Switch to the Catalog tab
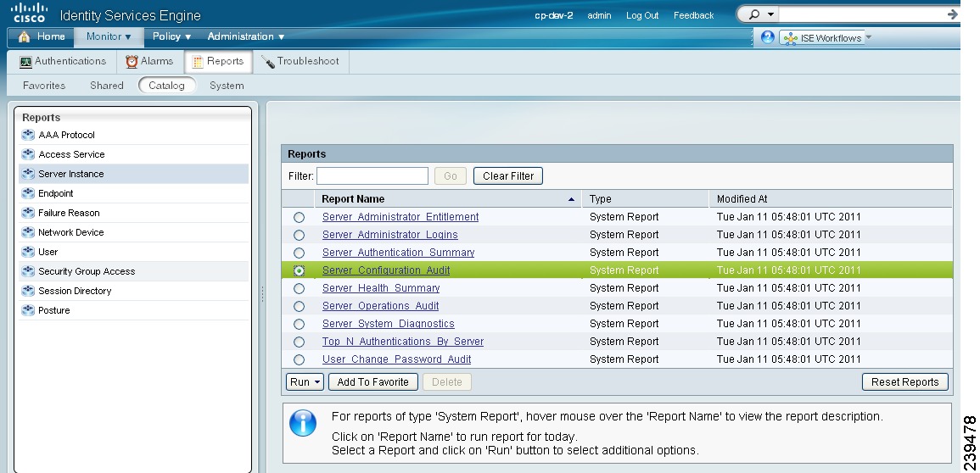 167,86
